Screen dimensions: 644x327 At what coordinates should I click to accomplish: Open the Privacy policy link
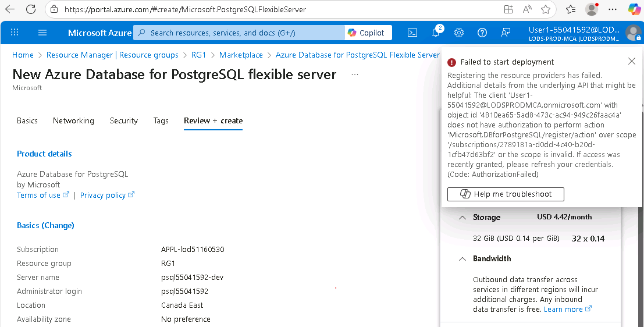tap(107, 195)
